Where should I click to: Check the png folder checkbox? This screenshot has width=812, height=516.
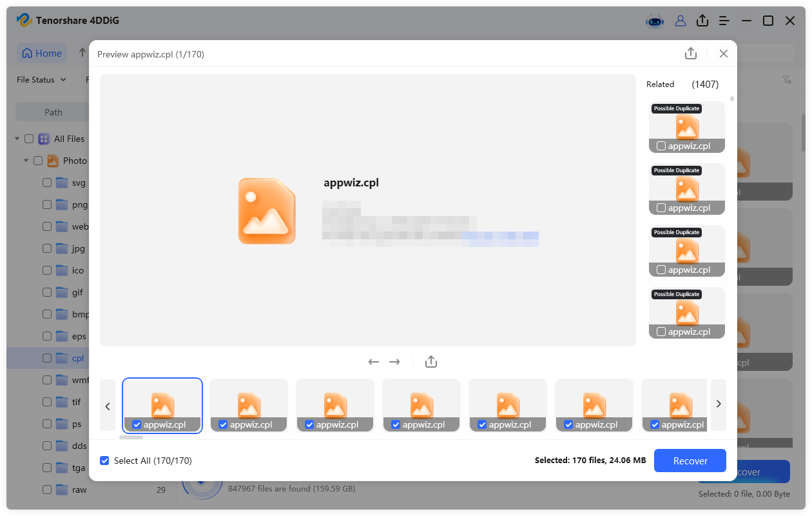click(47, 204)
